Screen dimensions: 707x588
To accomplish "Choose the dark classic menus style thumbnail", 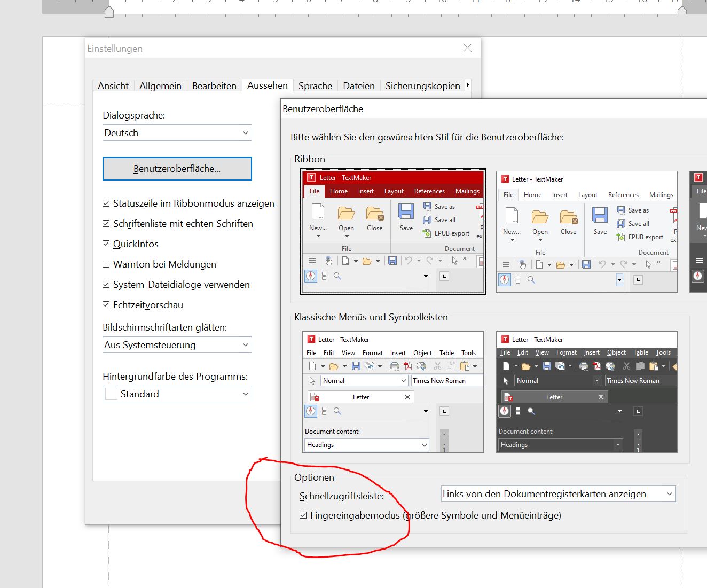I will pyautogui.click(x=587, y=392).
